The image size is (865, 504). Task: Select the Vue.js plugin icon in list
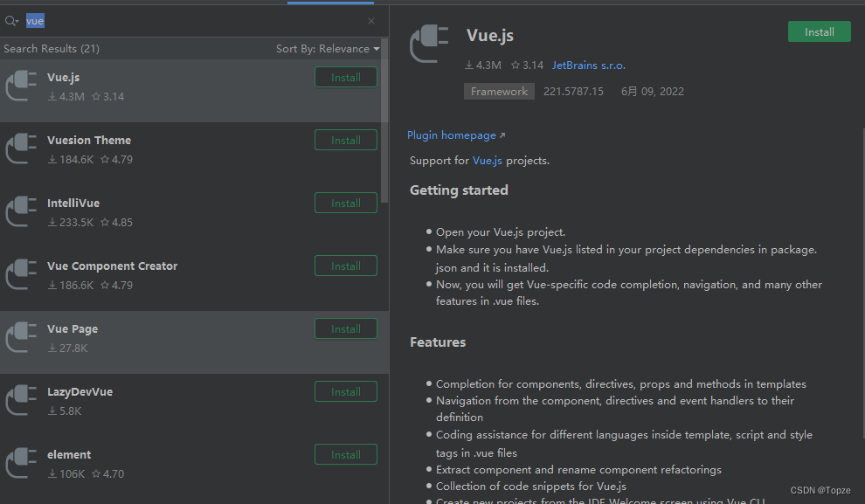tap(21, 86)
